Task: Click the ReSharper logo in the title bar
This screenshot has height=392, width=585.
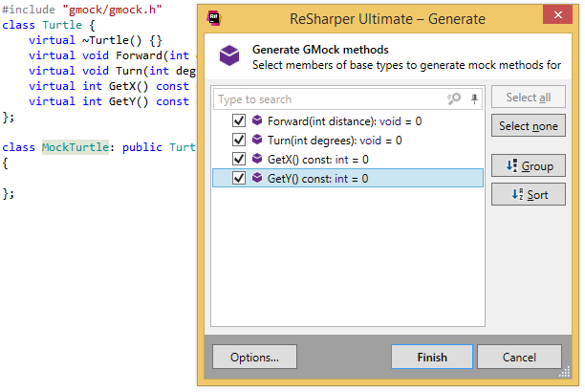Action: point(214,18)
